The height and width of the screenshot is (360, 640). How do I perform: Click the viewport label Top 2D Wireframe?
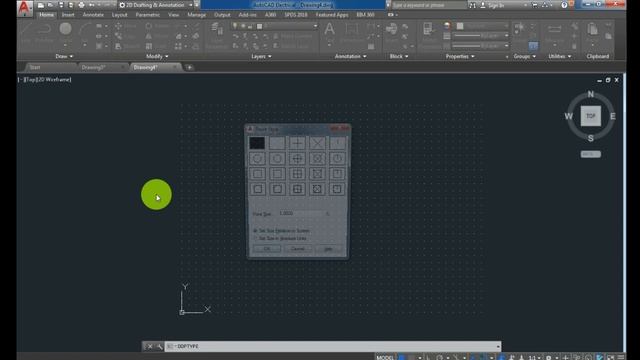[45, 80]
